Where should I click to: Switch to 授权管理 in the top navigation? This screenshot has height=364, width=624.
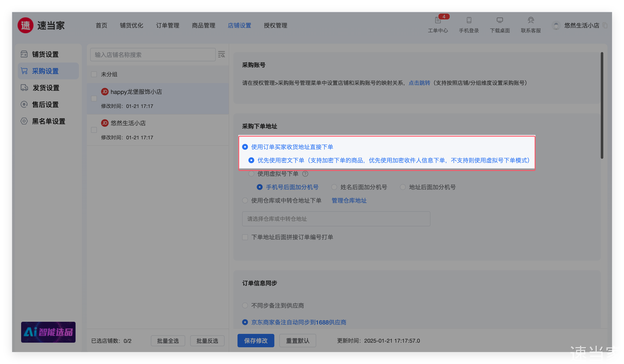coord(275,26)
